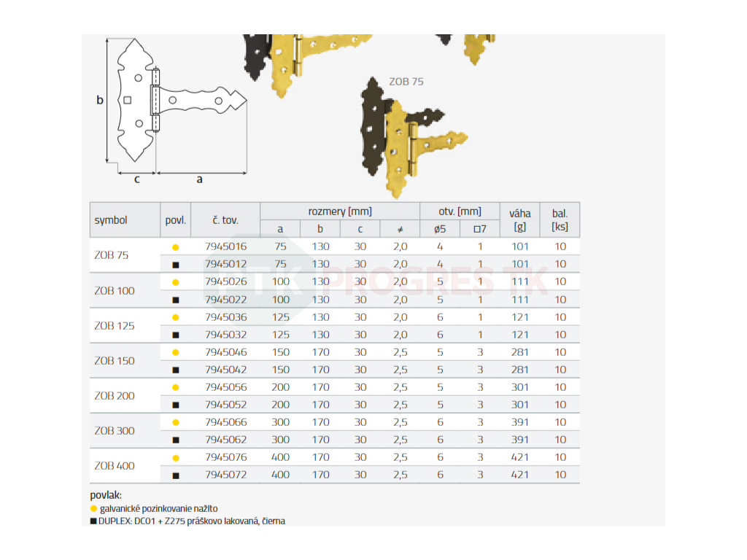Select article number 7945016

[x=226, y=246]
